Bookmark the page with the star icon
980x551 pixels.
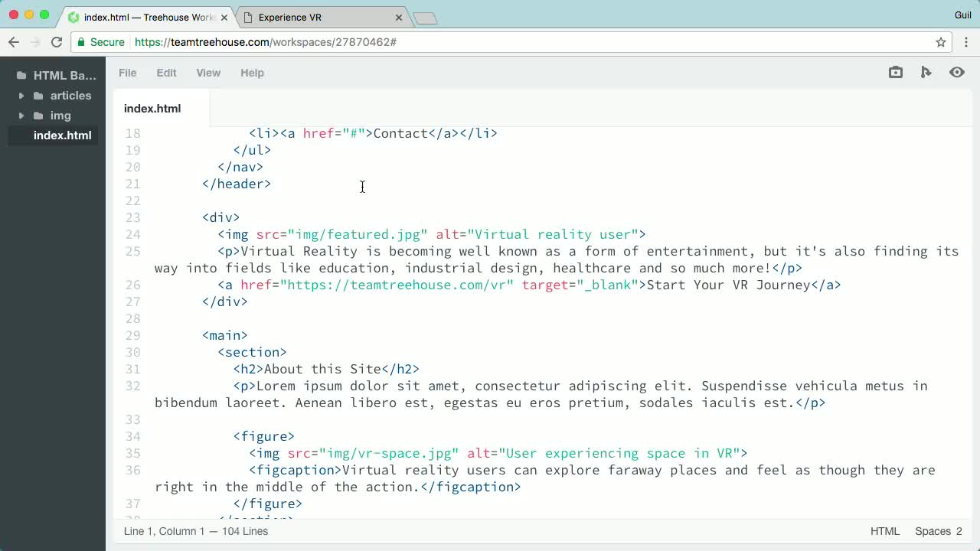click(x=940, y=42)
